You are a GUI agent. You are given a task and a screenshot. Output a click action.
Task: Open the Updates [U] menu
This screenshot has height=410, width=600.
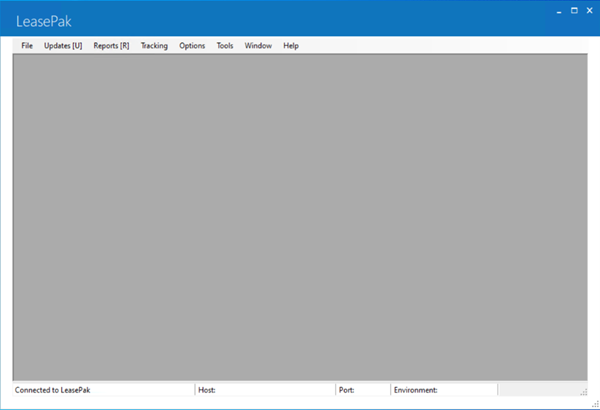click(x=63, y=46)
